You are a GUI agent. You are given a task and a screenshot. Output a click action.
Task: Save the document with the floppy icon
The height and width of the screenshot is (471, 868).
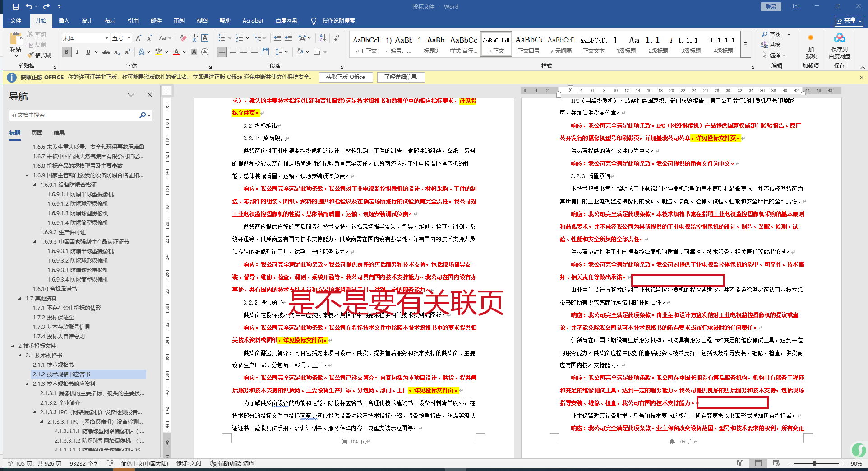coord(15,7)
